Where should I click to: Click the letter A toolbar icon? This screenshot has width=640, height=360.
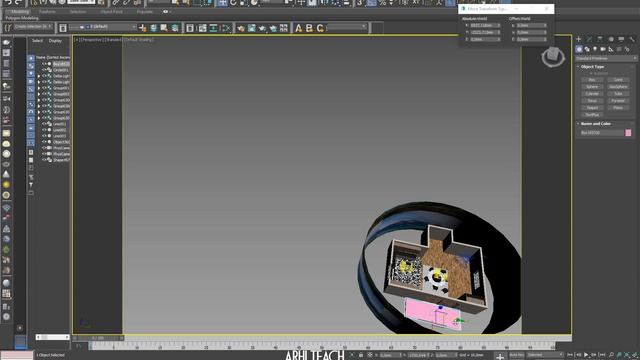[x=298, y=28]
